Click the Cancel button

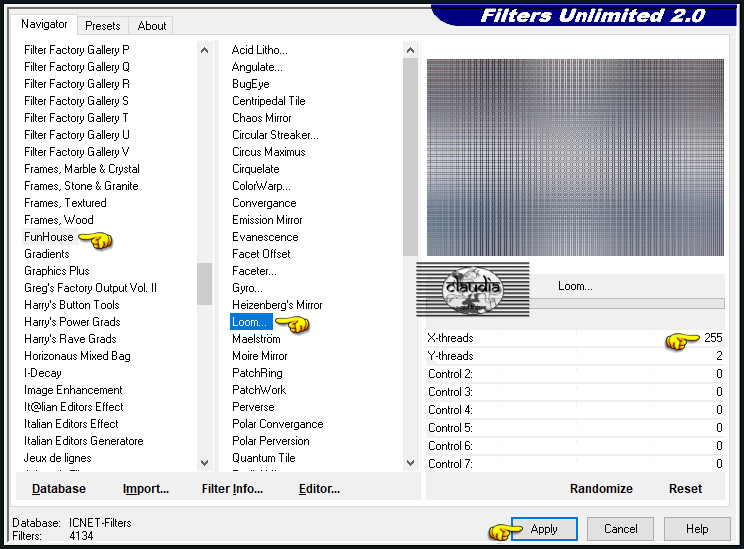click(620, 529)
